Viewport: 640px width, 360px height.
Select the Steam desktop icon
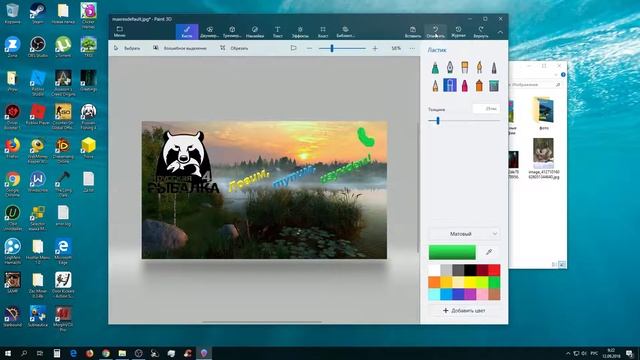pos(38,13)
